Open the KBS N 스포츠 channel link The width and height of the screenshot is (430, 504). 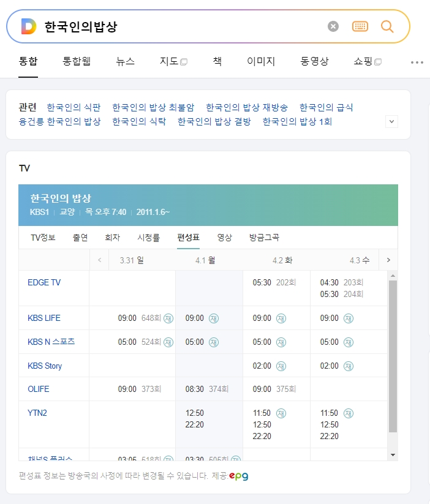51,342
